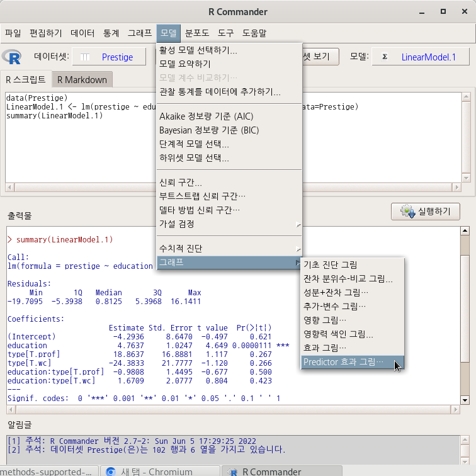
Task: Choose 신뢰 구간 menu item
Action: 229,183
